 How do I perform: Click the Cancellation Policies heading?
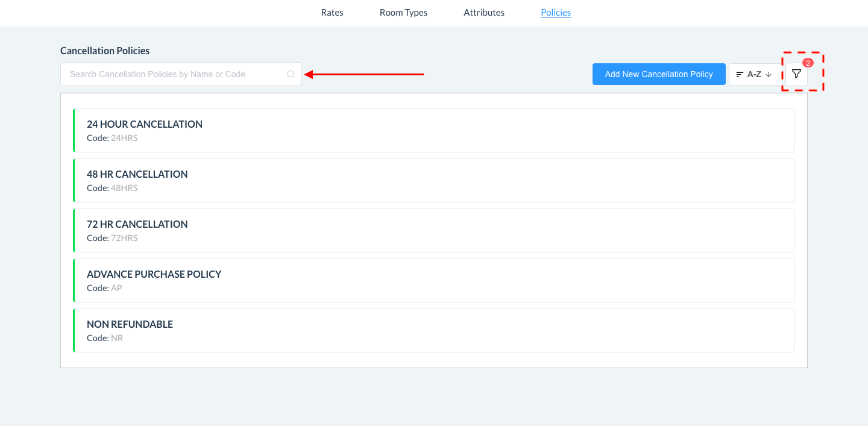(105, 51)
